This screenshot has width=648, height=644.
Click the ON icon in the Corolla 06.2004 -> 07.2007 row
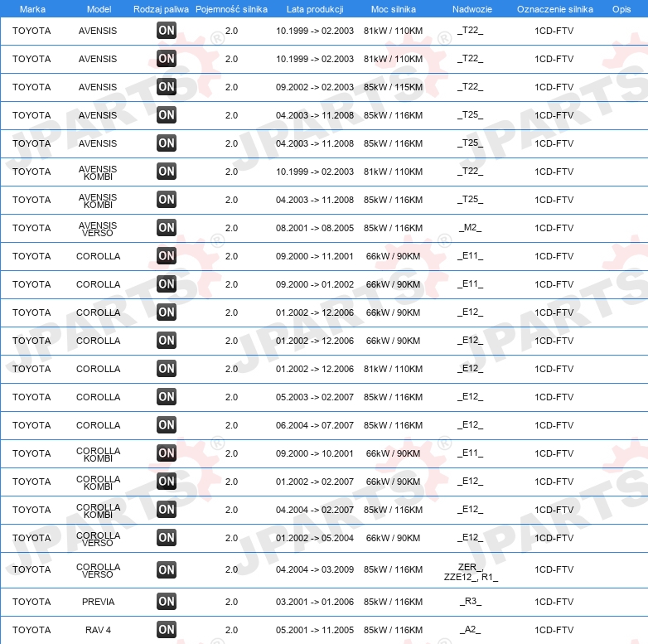[167, 425]
